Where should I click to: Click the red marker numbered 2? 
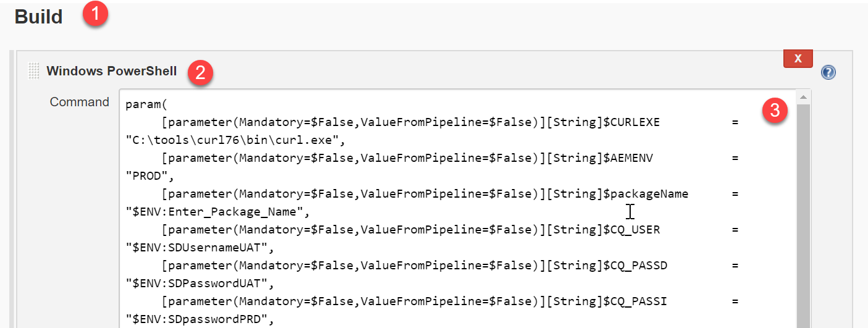[x=200, y=72]
